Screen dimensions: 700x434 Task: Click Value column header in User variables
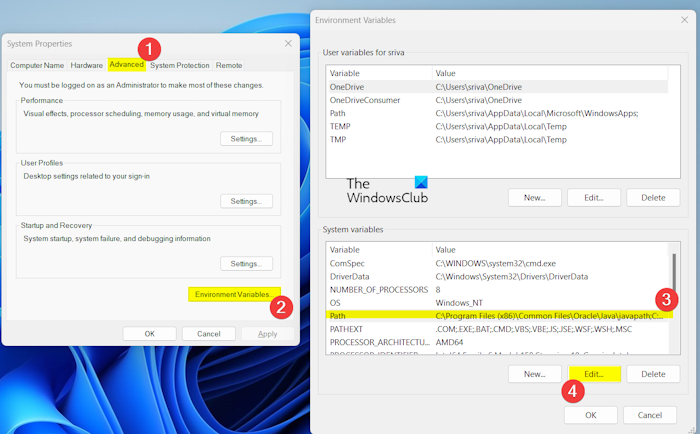click(550, 73)
